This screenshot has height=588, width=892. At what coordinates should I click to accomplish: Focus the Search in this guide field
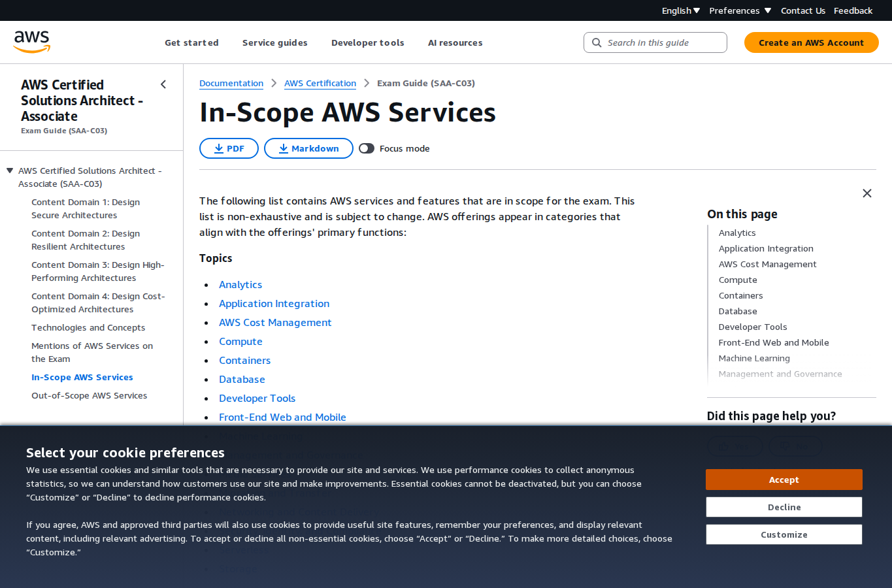click(x=655, y=42)
